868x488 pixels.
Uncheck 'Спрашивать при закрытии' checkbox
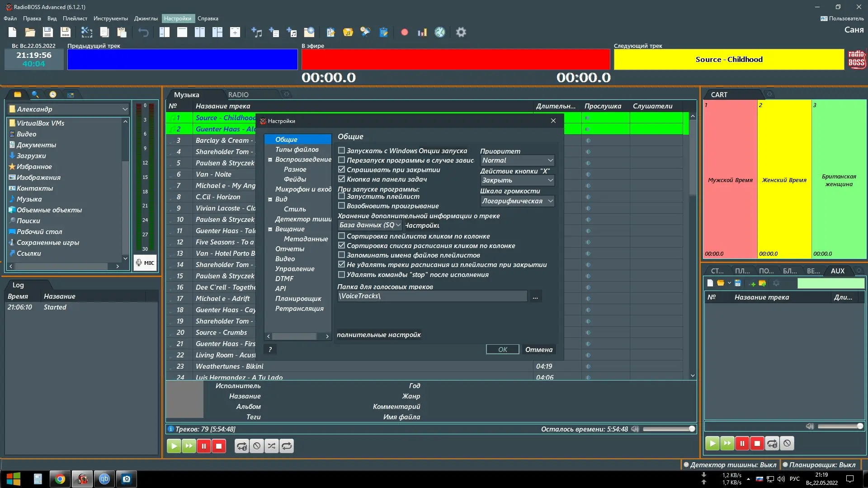click(342, 169)
